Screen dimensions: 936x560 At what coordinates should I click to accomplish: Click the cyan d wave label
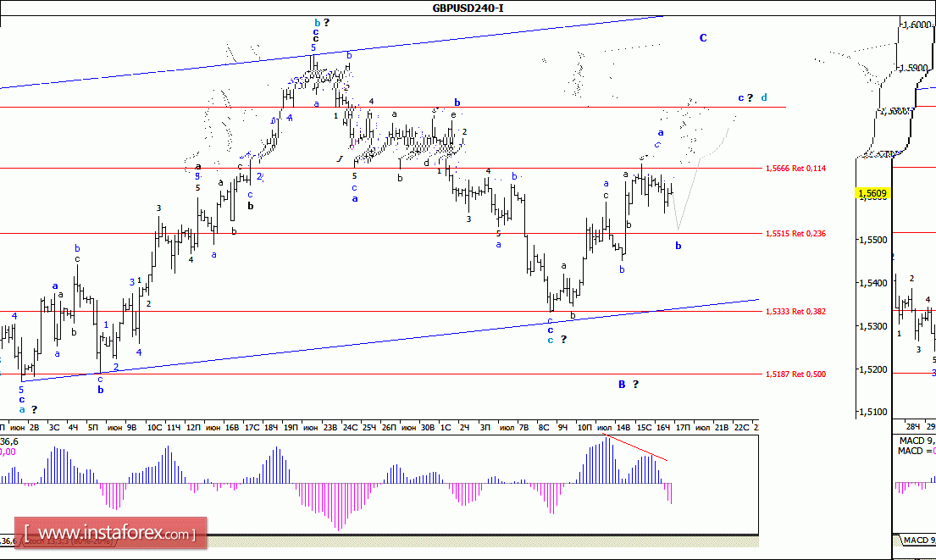(x=764, y=97)
